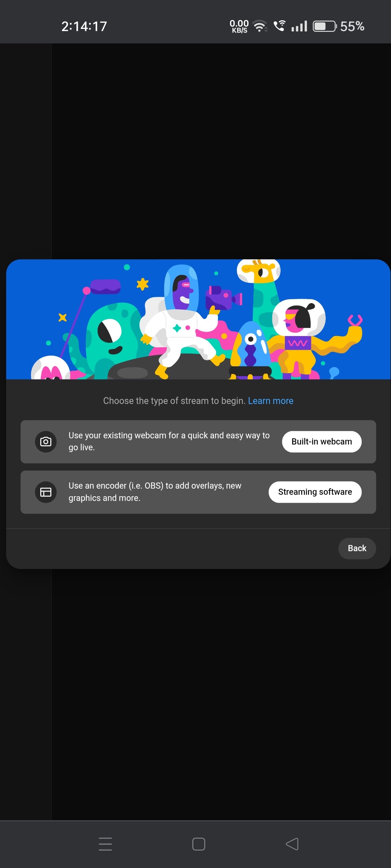Tap the 55% battery percentage text
This screenshot has height=868, width=391.
352,26
